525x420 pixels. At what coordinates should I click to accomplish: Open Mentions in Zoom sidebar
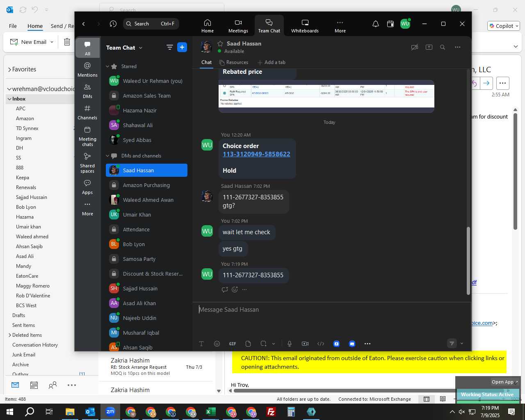[87, 69]
